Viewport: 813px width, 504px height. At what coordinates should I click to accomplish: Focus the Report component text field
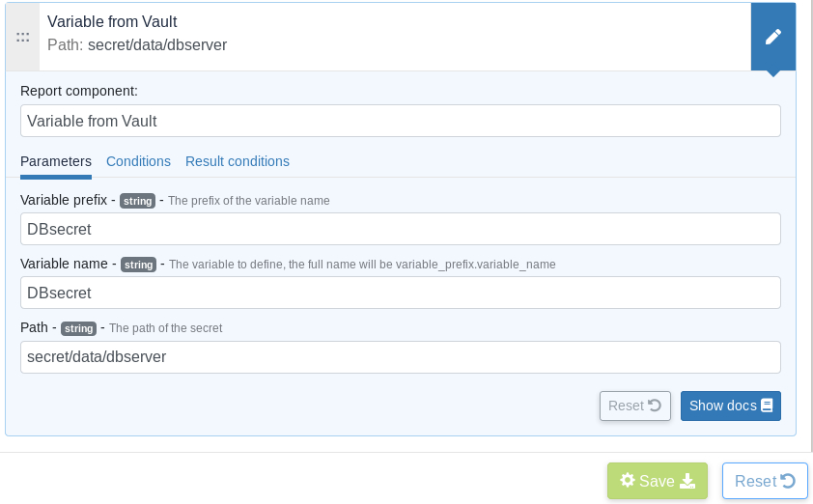400,122
